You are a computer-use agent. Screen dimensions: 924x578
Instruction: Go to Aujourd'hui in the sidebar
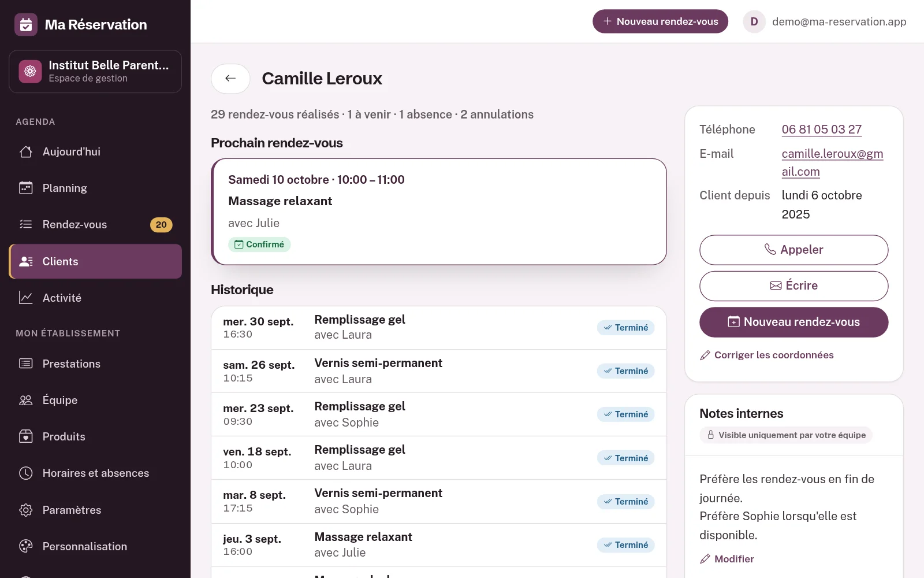pos(95,151)
